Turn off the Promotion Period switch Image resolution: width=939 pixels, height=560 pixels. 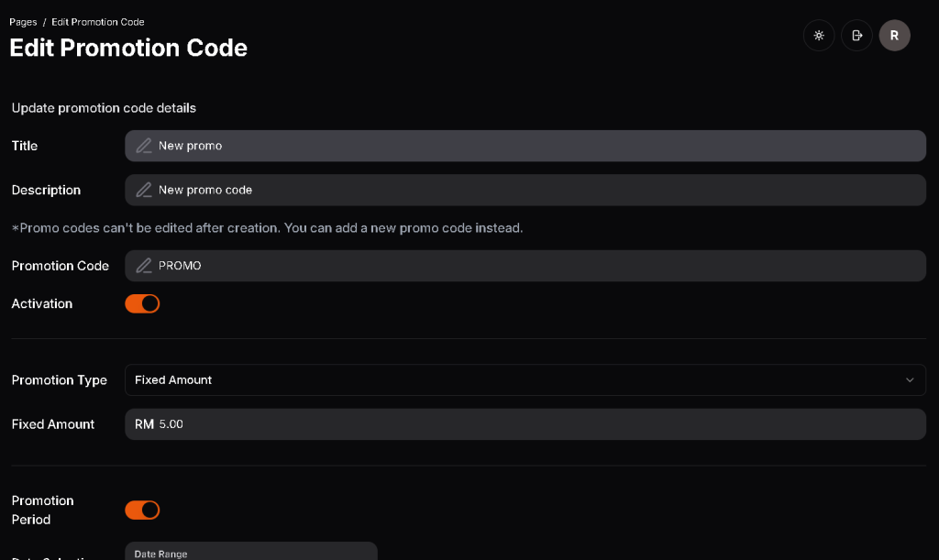coord(142,510)
